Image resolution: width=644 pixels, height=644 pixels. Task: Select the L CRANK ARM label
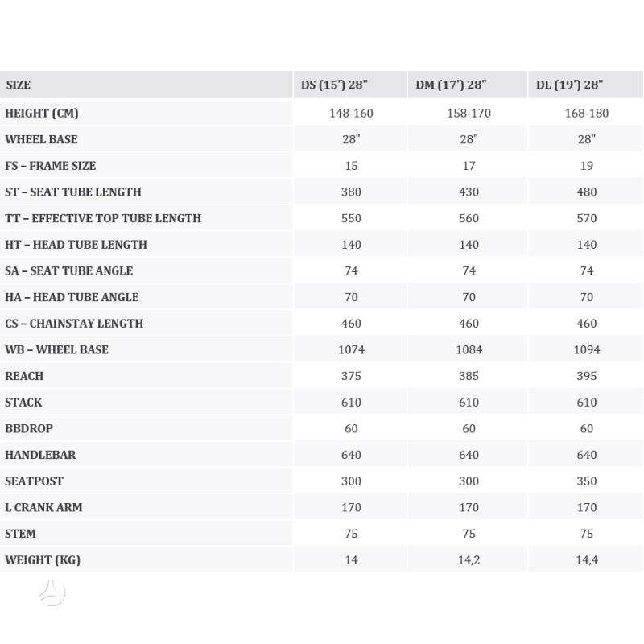pos(43,507)
